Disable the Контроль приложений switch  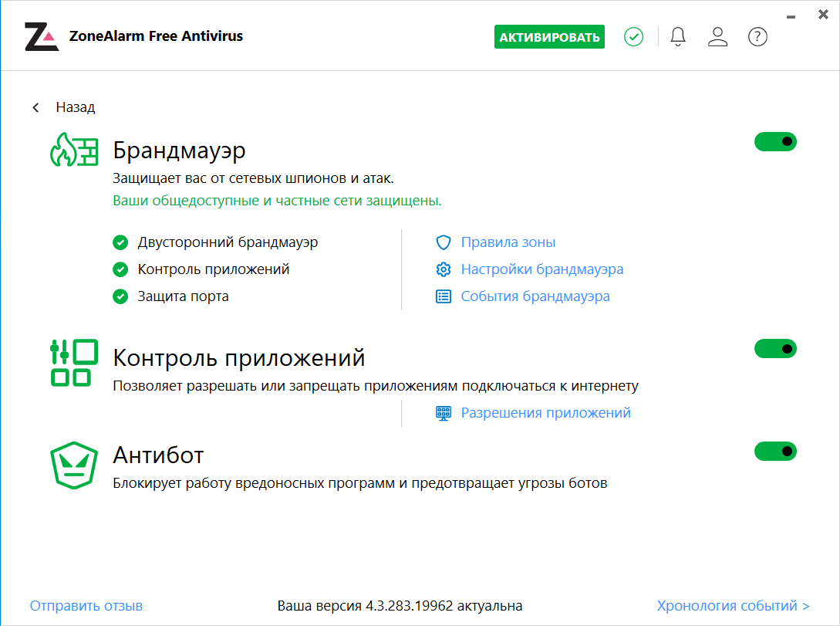click(775, 349)
